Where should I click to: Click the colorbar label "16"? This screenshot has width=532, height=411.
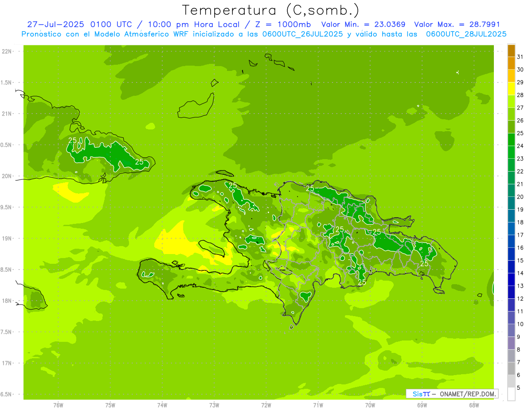coord(520,248)
